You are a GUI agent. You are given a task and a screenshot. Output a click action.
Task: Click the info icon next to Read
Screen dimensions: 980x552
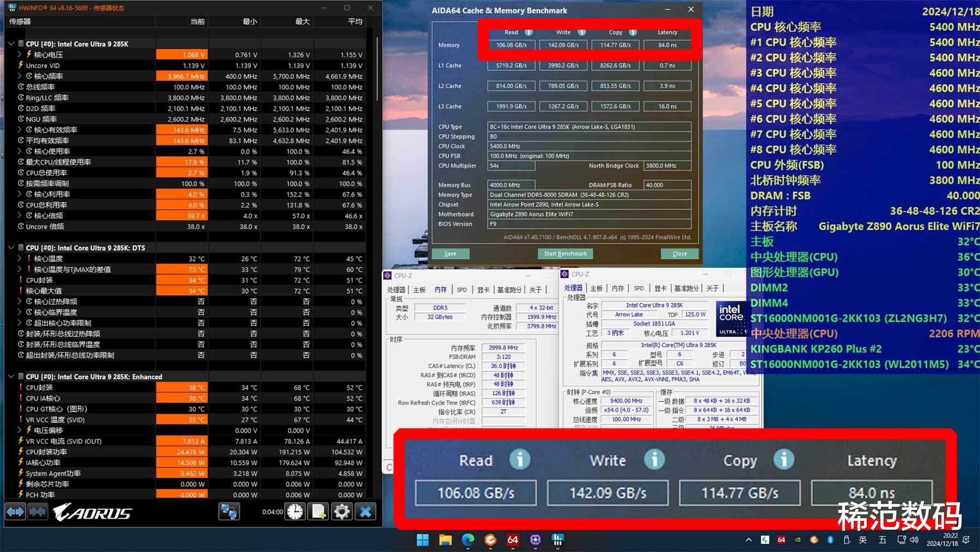[x=529, y=32]
